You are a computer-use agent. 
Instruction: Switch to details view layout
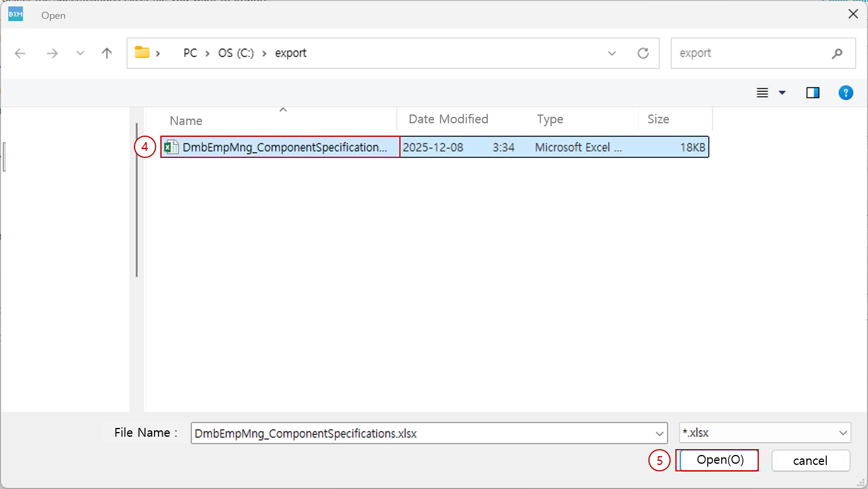[x=762, y=92]
